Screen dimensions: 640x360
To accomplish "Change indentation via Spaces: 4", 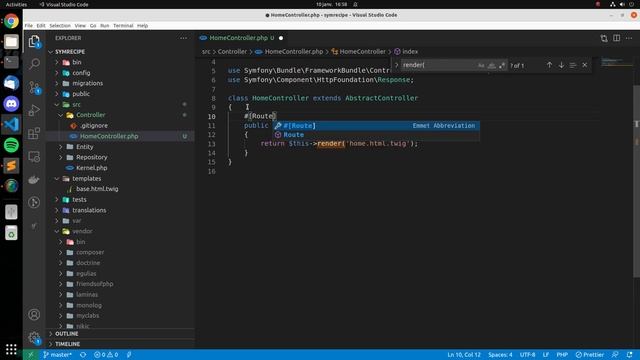I will [x=500, y=355].
